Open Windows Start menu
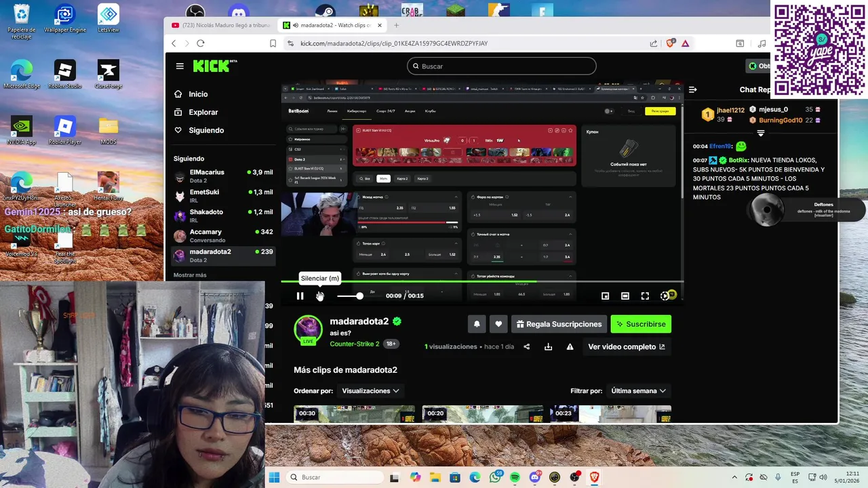 tap(274, 477)
